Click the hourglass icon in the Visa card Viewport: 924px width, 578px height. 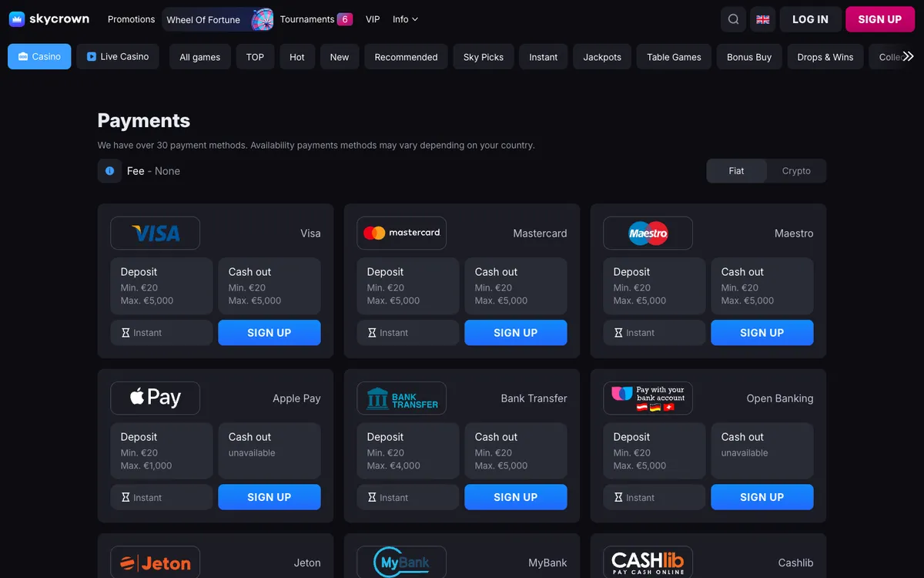(126, 333)
